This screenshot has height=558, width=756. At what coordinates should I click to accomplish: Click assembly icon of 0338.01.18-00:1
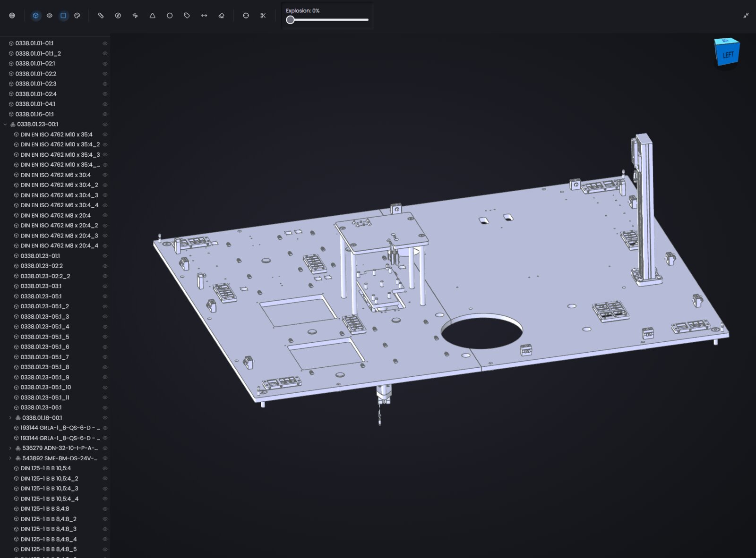pos(18,418)
